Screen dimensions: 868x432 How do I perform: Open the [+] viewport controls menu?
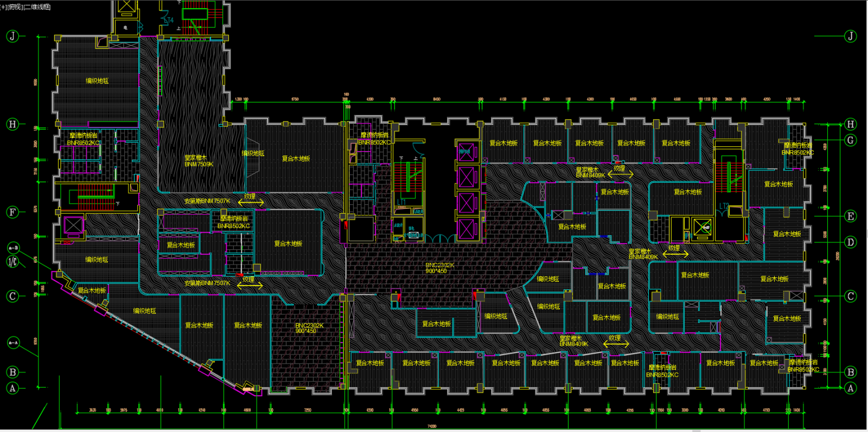pyautogui.click(x=3, y=7)
